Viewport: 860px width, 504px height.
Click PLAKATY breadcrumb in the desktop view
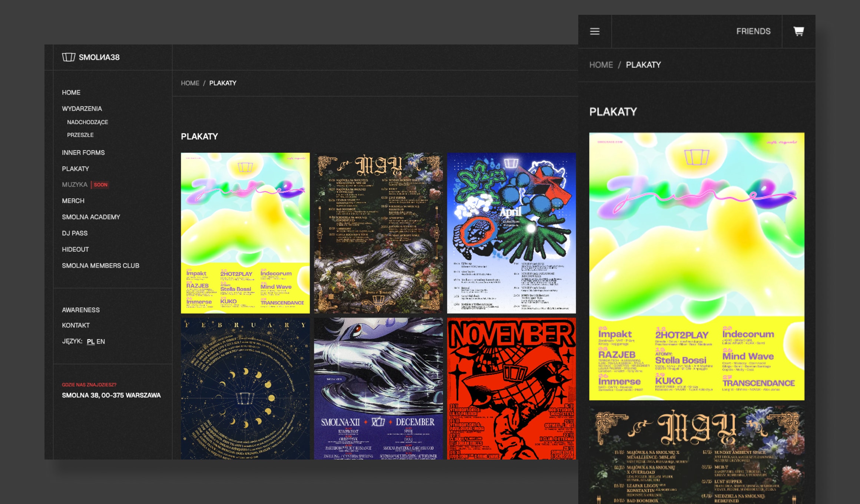point(223,83)
